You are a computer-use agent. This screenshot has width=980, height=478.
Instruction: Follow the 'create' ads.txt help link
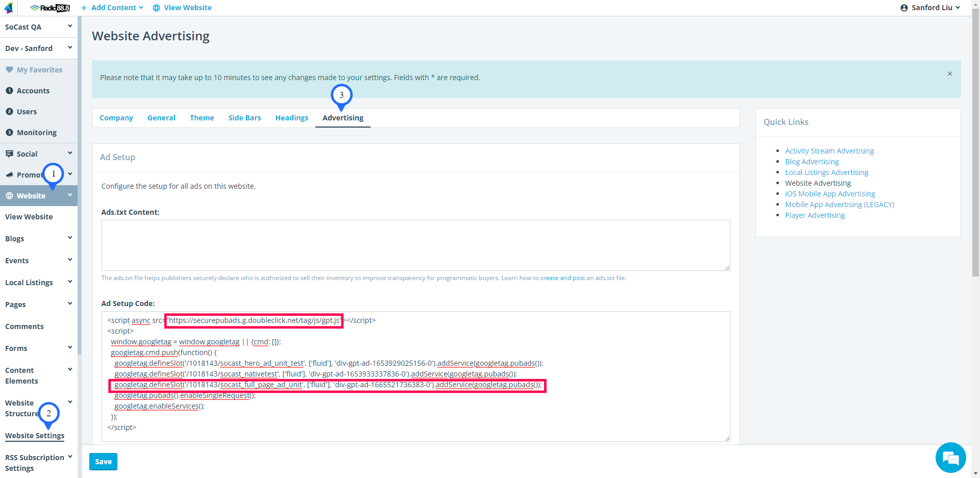tap(549, 278)
